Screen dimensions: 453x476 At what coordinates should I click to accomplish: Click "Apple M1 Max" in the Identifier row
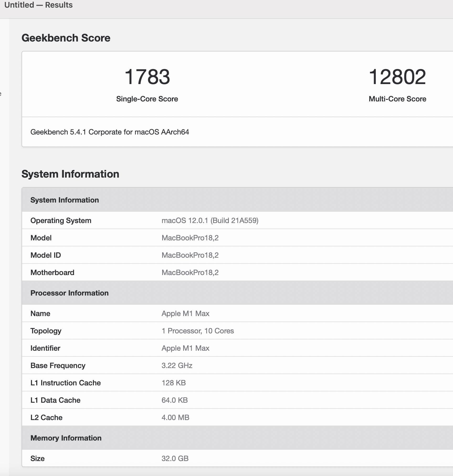(185, 348)
